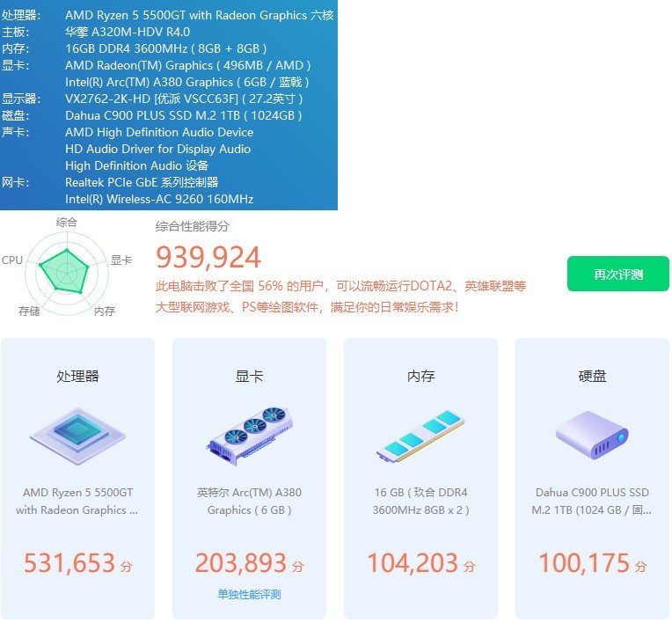Click the 存储 label on the radar chart
This screenshot has width=672, height=623.
(x=29, y=311)
